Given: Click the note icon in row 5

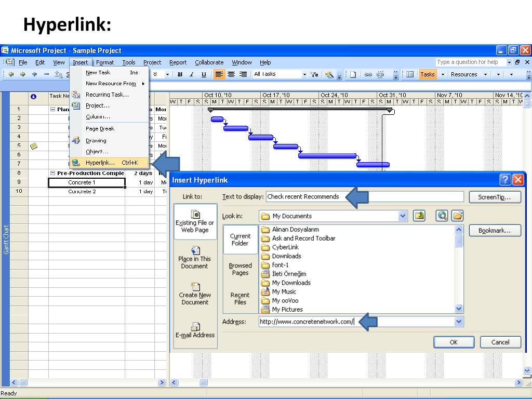Looking at the screenshot, I should click(33, 146).
